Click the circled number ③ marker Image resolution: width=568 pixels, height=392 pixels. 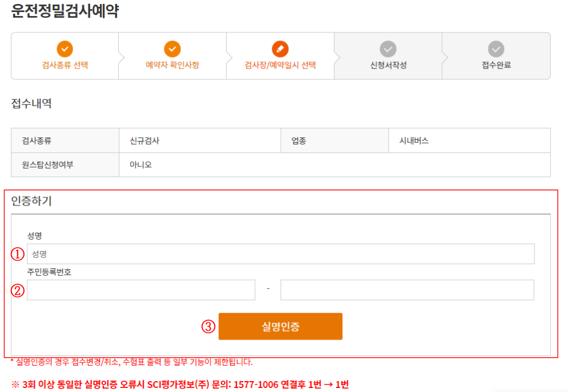pos(208,326)
